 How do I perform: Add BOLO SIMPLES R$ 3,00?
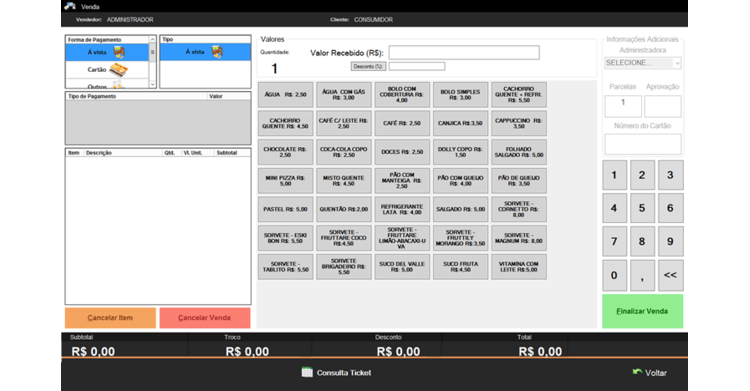460,95
